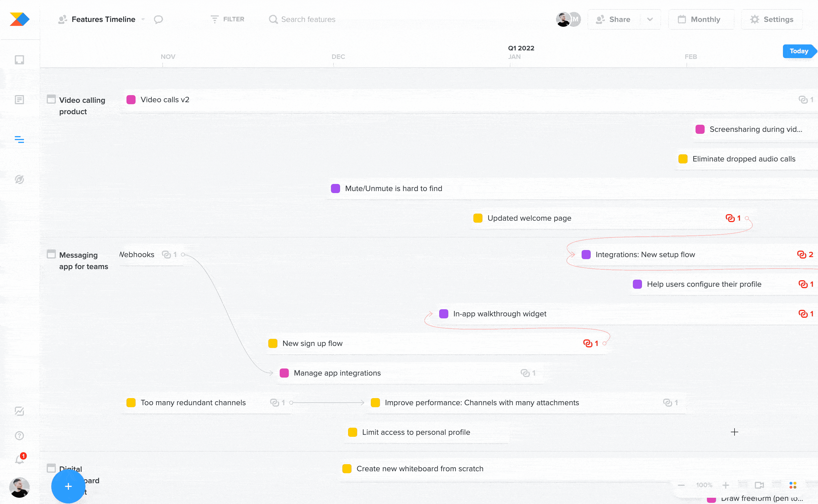Screen dimensions: 818x504
Task: Expand the Share options chevron
Action: 650,19
